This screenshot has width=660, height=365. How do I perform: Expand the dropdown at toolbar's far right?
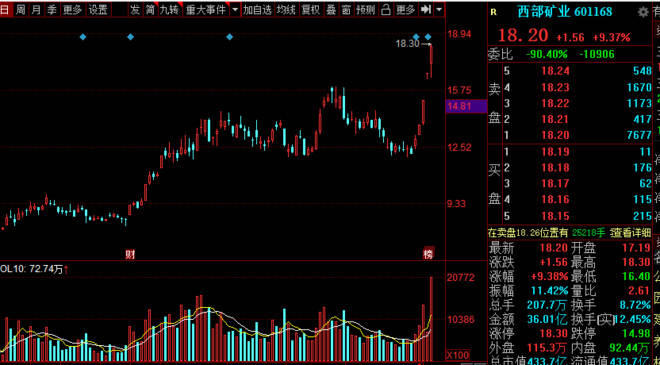[439, 9]
